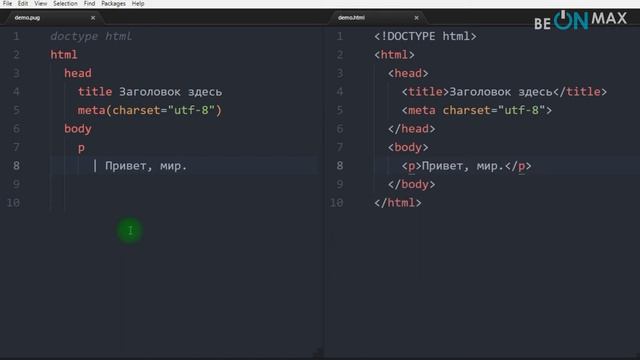Click opening '<head>' tag in html file
This screenshot has width=640, height=360.
(x=408, y=73)
